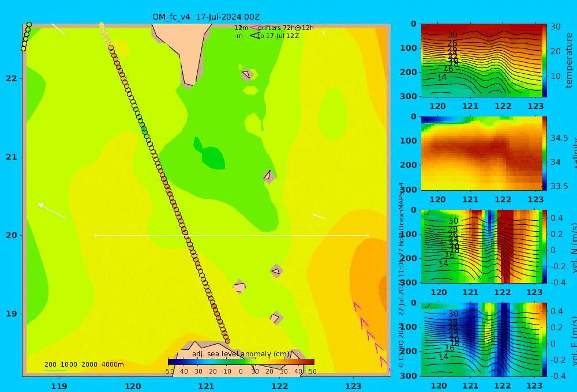577x392 pixels.
Task: Click longitude label 119 on main map
Action: (x=59, y=386)
